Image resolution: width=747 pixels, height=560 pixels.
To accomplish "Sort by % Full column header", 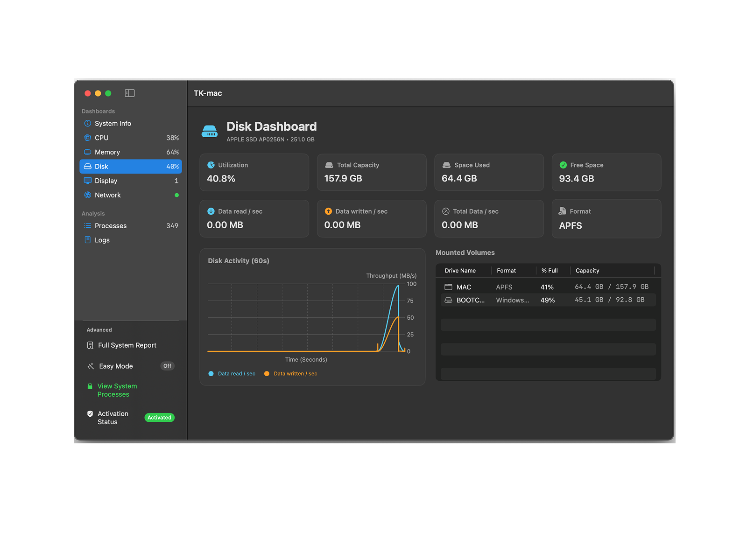I will [550, 271].
